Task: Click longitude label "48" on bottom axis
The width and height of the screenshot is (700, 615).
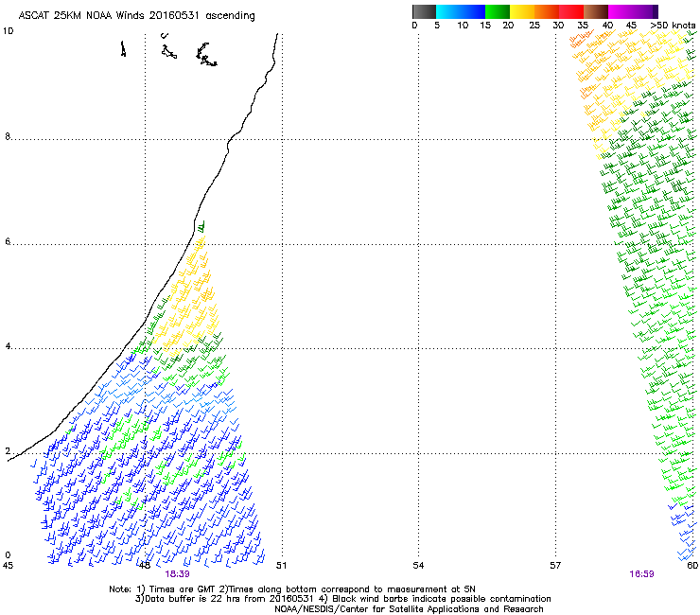Action: 144,566
